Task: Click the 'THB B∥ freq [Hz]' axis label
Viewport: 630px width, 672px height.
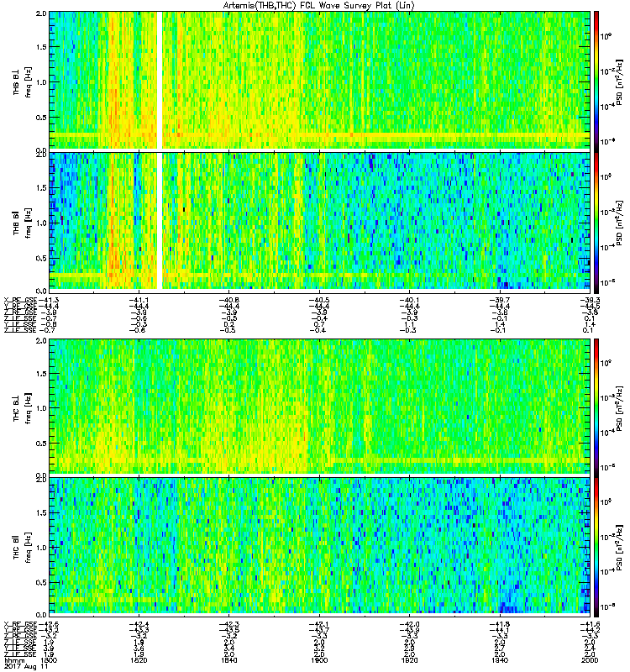Action: click(22, 223)
